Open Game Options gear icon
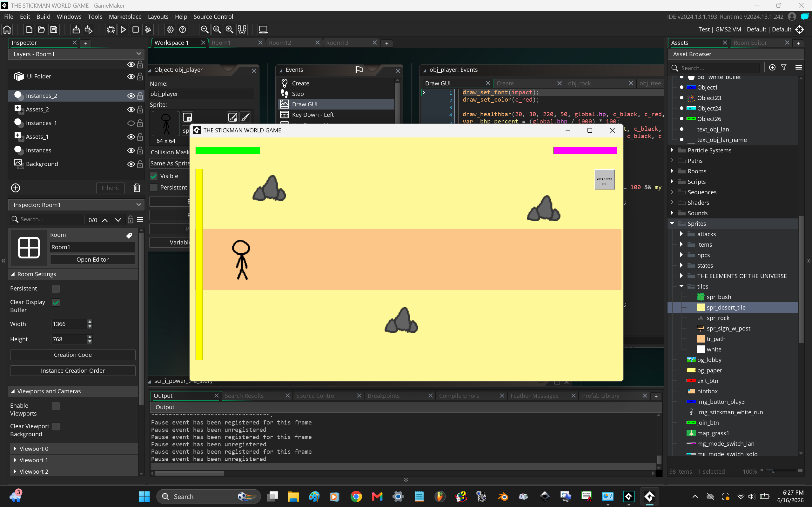This screenshot has height=507, width=812. [x=170, y=30]
